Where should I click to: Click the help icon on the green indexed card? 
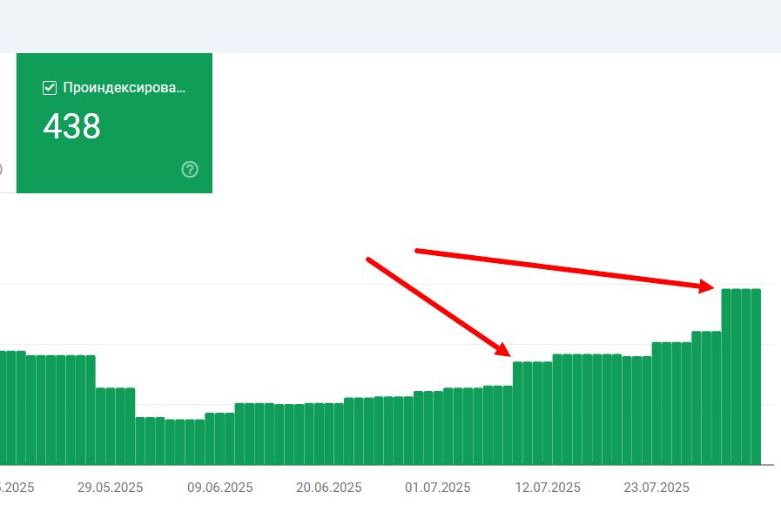(190, 169)
